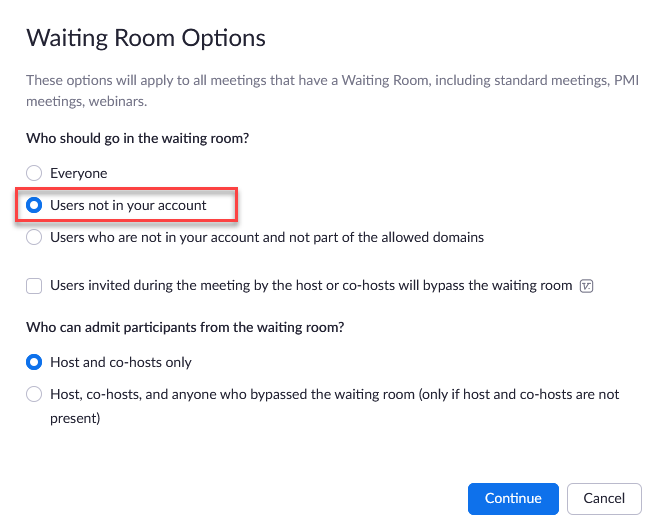
Task: Select radio for users not in allowed domains
Action: click(34, 237)
